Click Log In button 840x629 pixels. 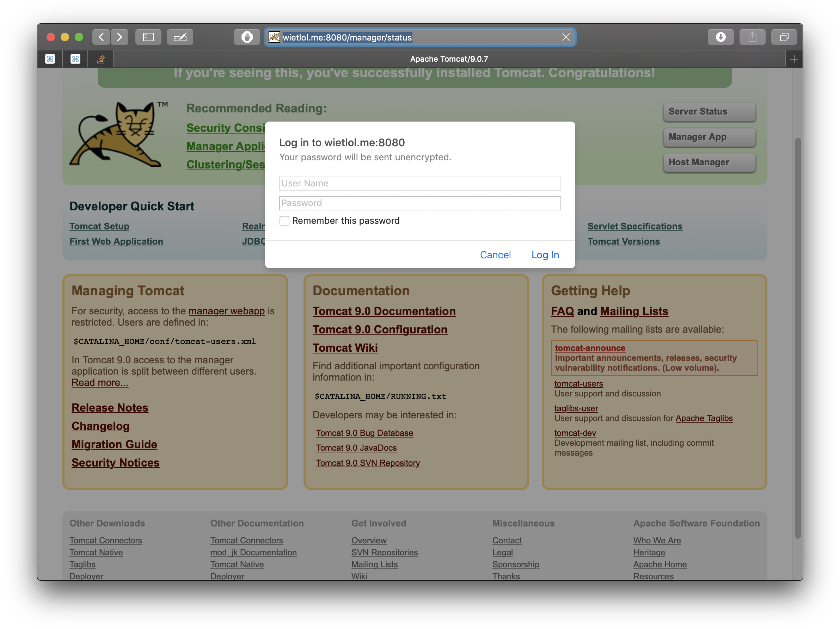[x=545, y=255]
